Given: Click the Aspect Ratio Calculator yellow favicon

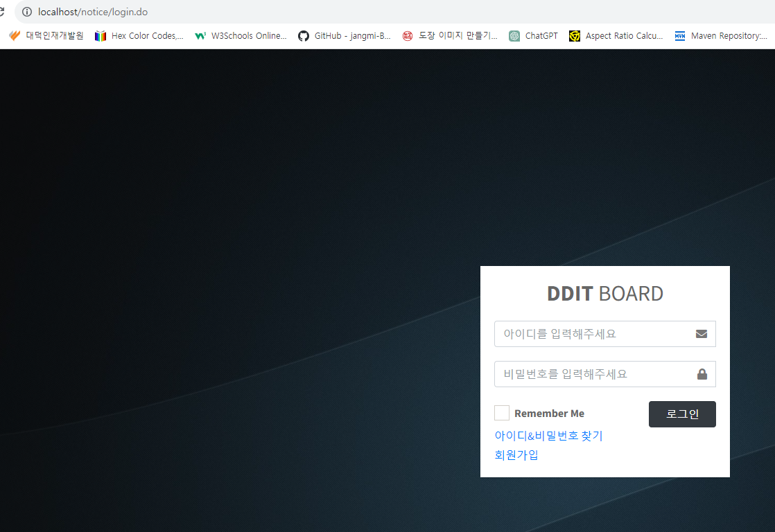Looking at the screenshot, I should (575, 35).
